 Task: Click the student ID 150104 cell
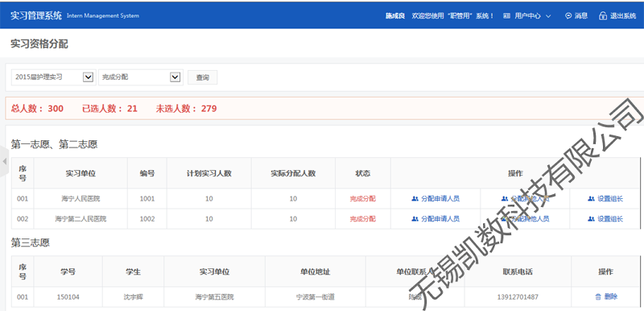(x=68, y=296)
